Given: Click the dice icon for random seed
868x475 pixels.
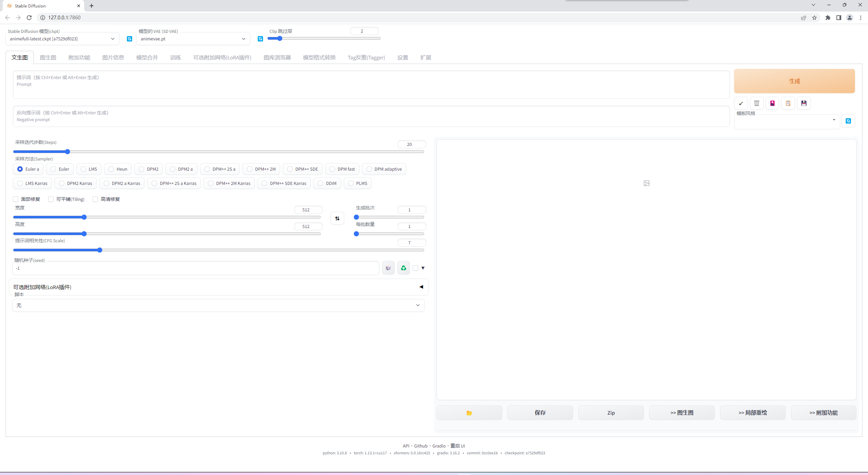Looking at the screenshot, I should 388,268.
